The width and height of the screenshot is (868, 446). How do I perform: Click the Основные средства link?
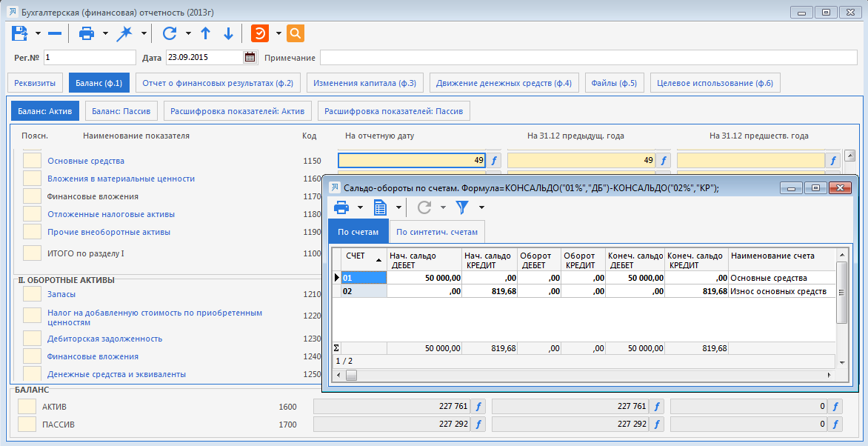tap(86, 161)
